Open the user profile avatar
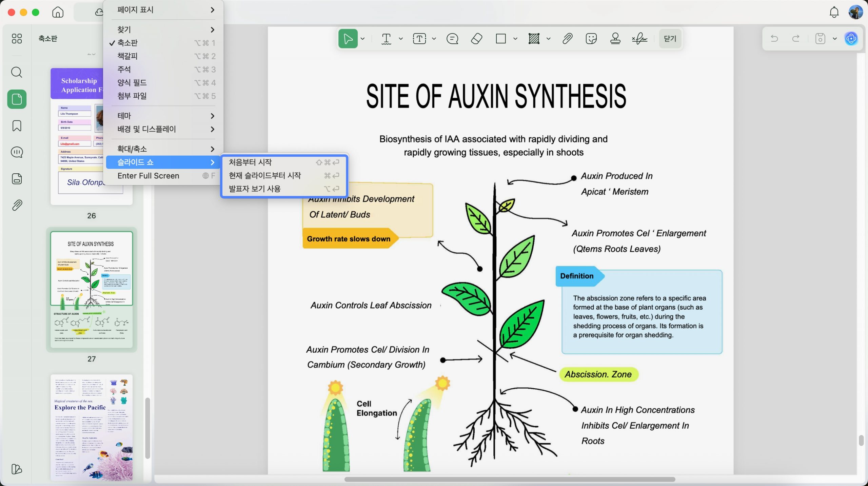This screenshot has width=868, height=486. click(855, 12)
